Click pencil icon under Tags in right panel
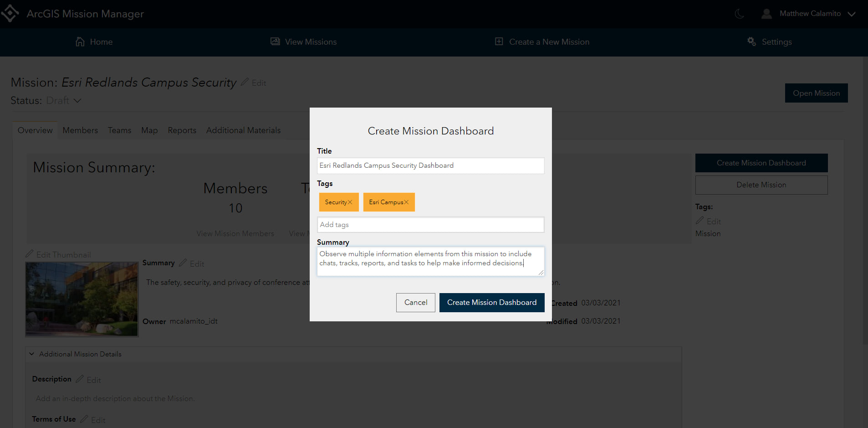868x428 pixels. 700,221
